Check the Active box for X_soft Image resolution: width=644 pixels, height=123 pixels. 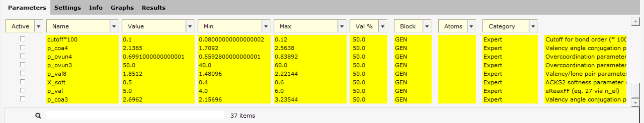(22, 82)
